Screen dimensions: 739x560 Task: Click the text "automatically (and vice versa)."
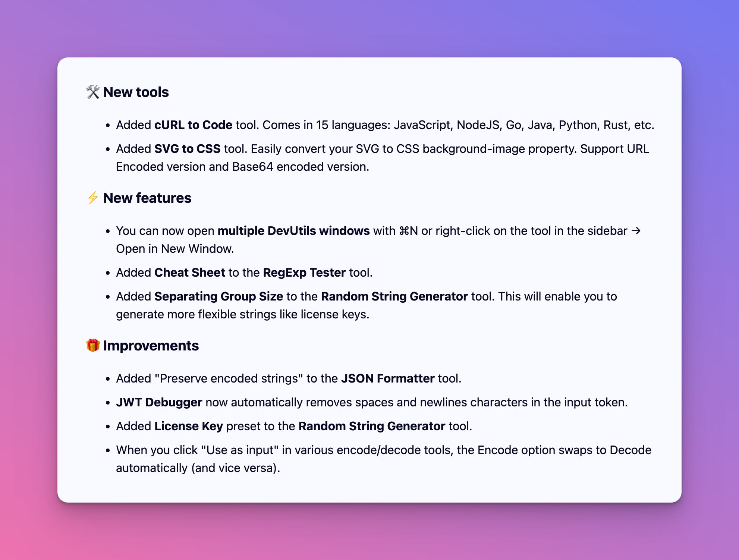198,468
